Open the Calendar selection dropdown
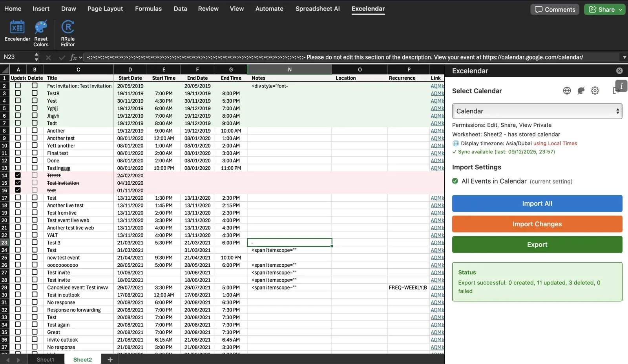This screenshot has height=364, width=628. (x=537, y=111)
